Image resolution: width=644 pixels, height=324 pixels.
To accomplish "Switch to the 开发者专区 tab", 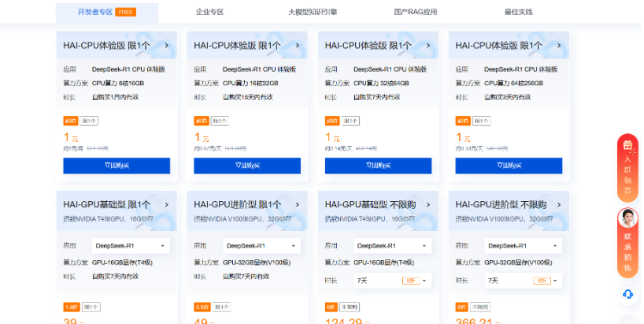I will point(107,12).
